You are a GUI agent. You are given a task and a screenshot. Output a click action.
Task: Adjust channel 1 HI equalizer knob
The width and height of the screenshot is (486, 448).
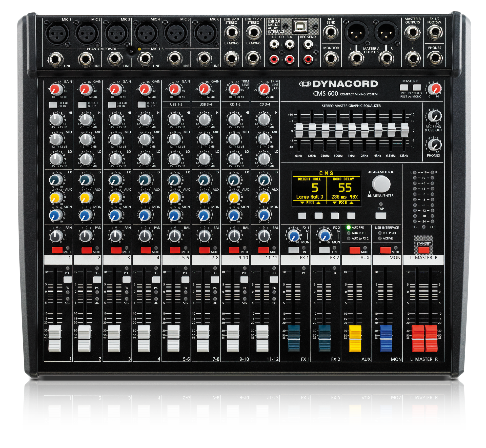[x=56, y=119]
